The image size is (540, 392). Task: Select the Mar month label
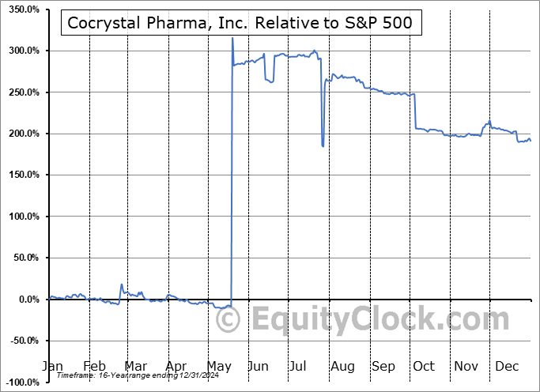135,367
